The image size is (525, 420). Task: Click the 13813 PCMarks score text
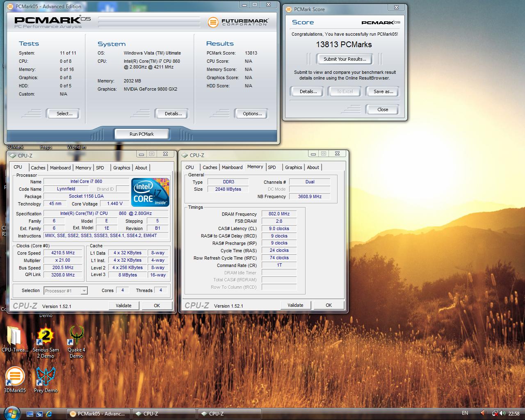coord(344,45)
